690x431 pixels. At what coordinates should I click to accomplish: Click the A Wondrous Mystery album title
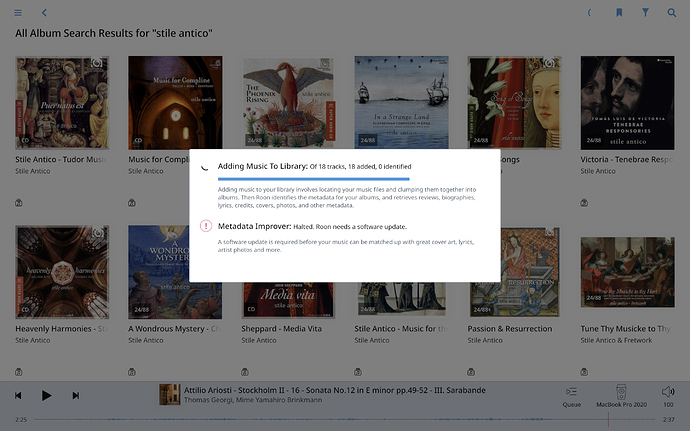tap(174, 328)
